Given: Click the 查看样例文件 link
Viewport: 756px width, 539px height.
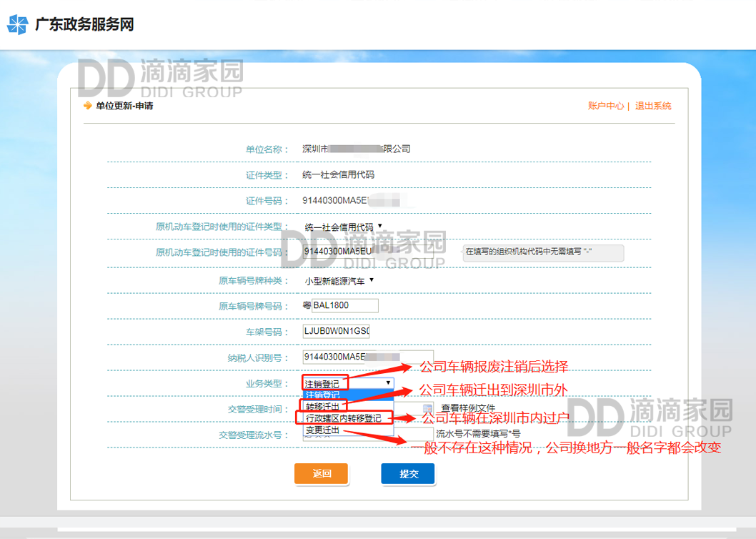Looking at the screenshot, I should pyautogui.click(x=468, y=408).
